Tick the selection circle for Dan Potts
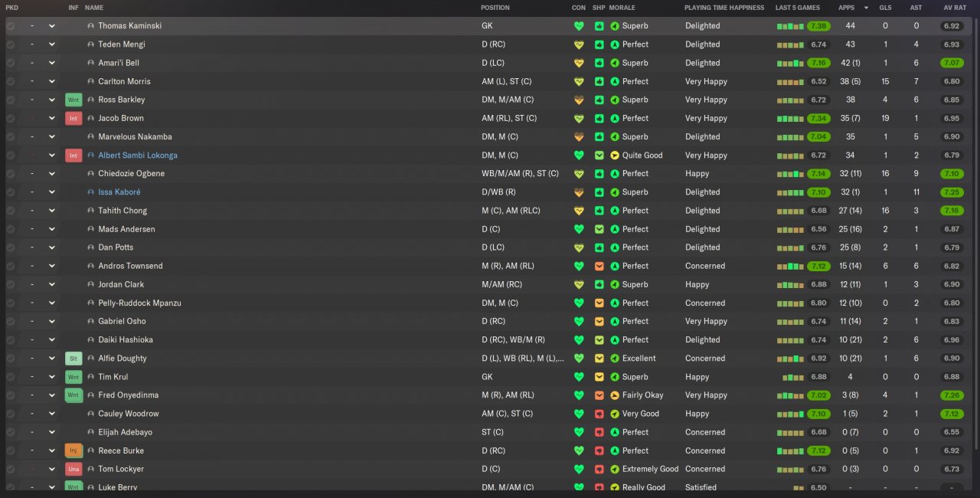 11,247
